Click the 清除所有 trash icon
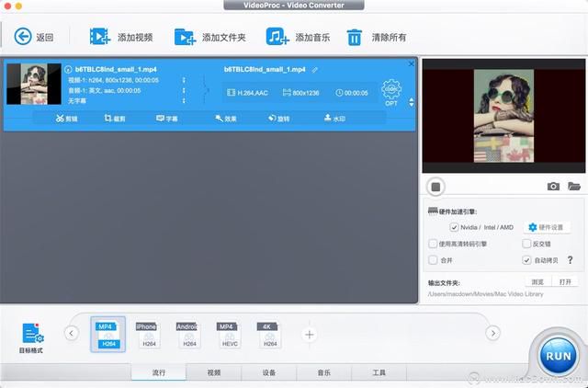 354,37
